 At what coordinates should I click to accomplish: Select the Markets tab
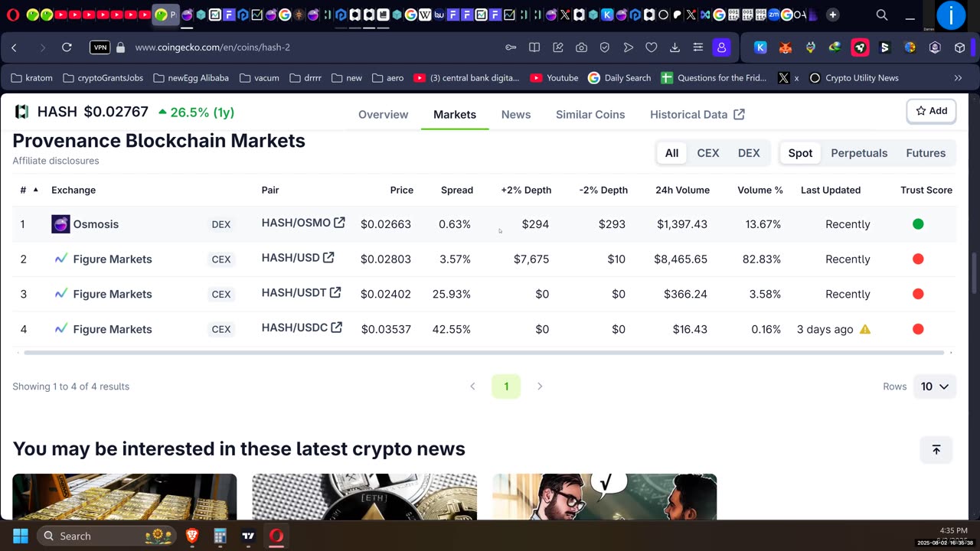click(x=455, y=114)
